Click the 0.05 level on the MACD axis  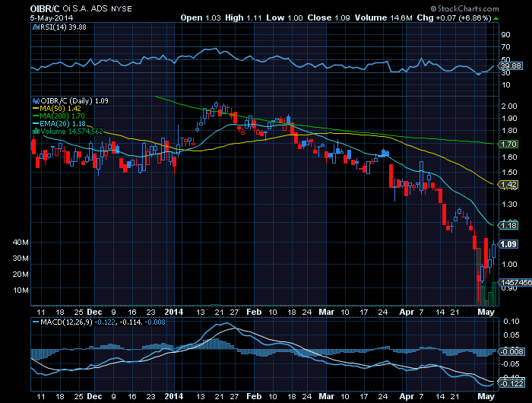[511, 335]
